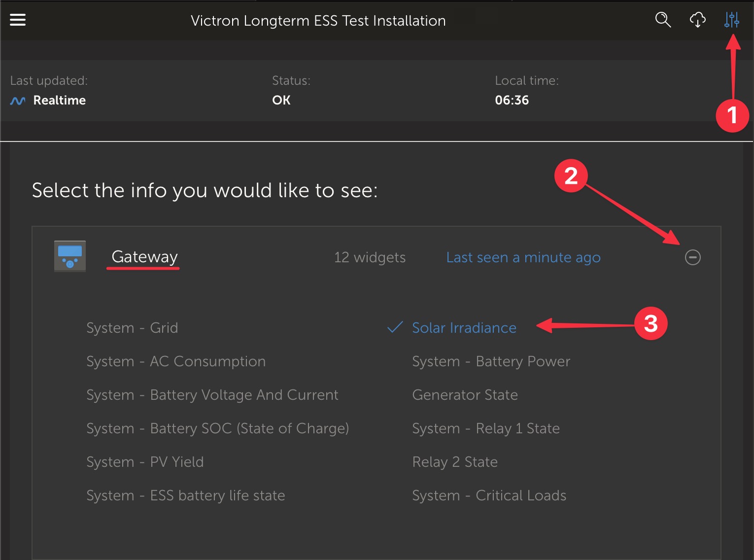Viewport: 754px width, 560px height.
Task: Open the hamburger navigation menu
Action: (18, 20)
